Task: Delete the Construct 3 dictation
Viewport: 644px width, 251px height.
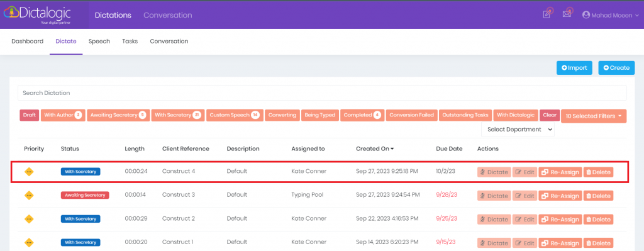Action: (x=599, y=196)
